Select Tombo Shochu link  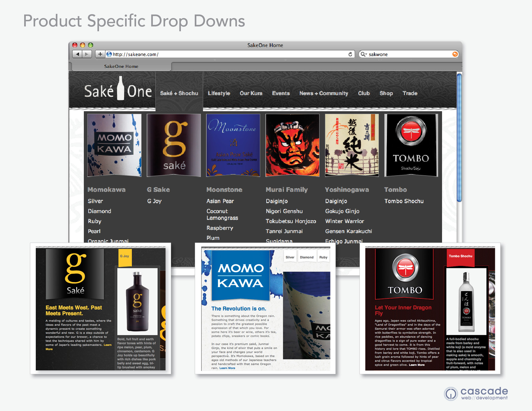pos(404,201)
